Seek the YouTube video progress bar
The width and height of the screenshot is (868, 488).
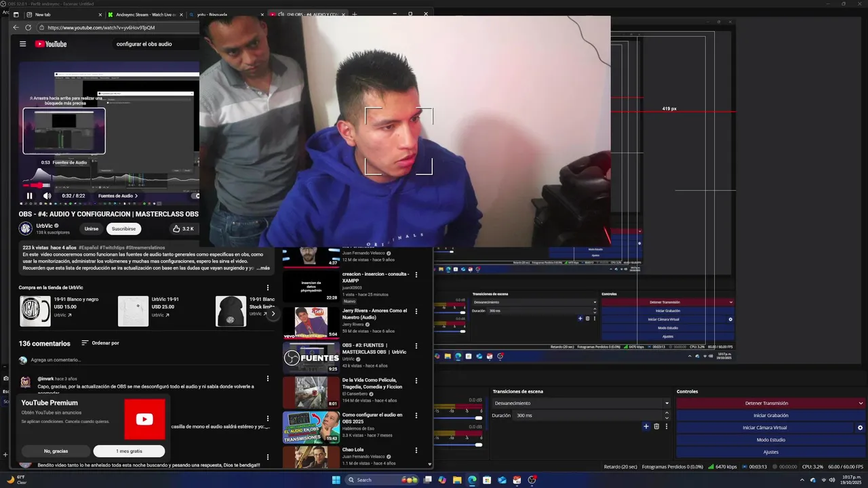108,185
